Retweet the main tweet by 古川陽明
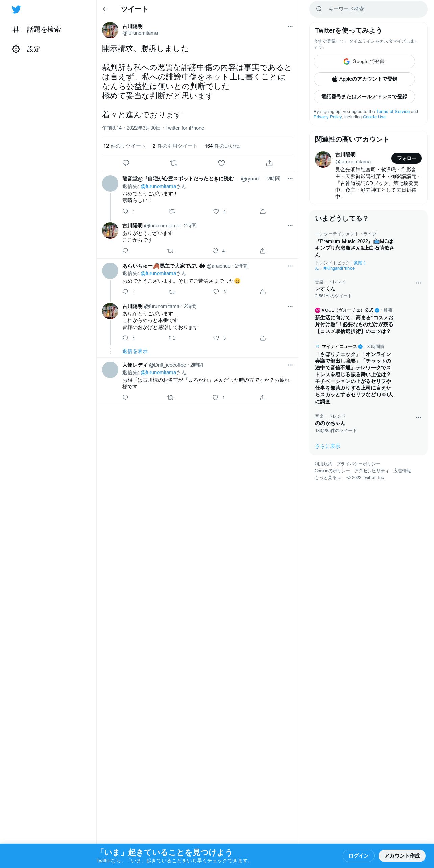This screenshot has width=434, height=868. pos(174,163)
